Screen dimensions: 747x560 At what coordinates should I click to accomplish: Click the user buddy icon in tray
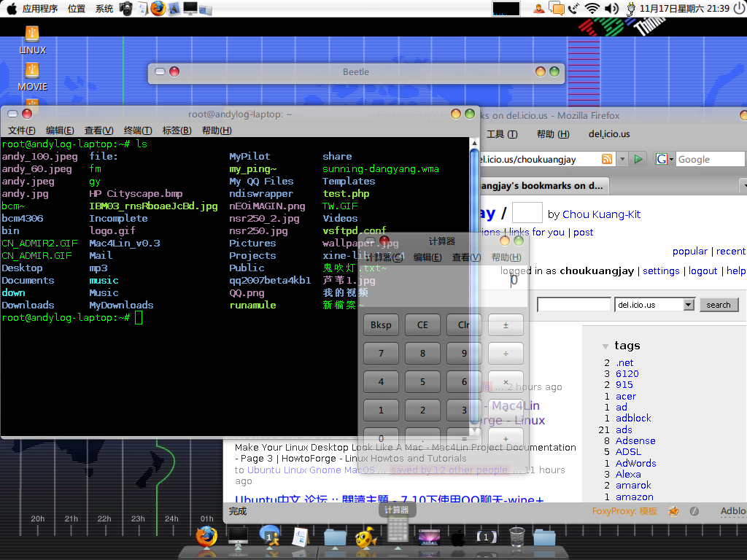click(x=539, y=9)
